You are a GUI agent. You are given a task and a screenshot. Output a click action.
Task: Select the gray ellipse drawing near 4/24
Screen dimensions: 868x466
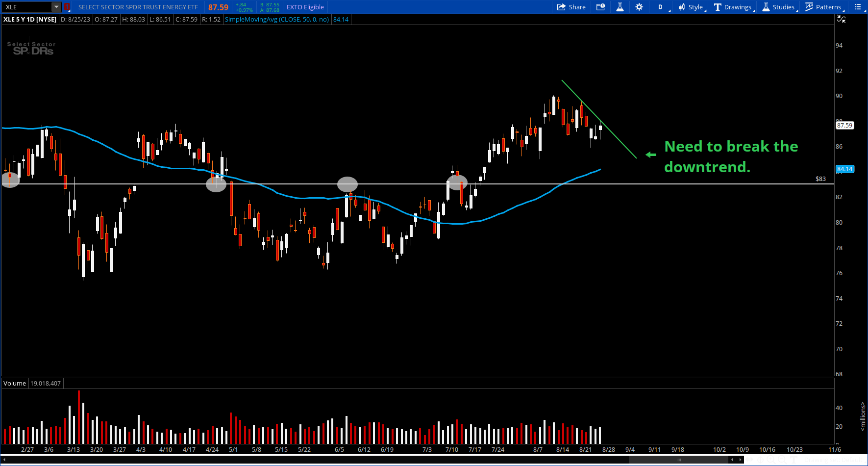[x=216, y=184]
